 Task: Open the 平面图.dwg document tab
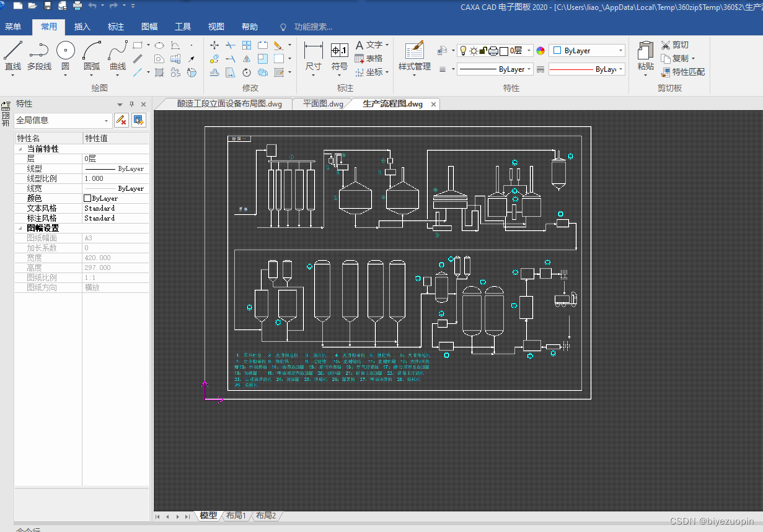(x=322, y=104)
